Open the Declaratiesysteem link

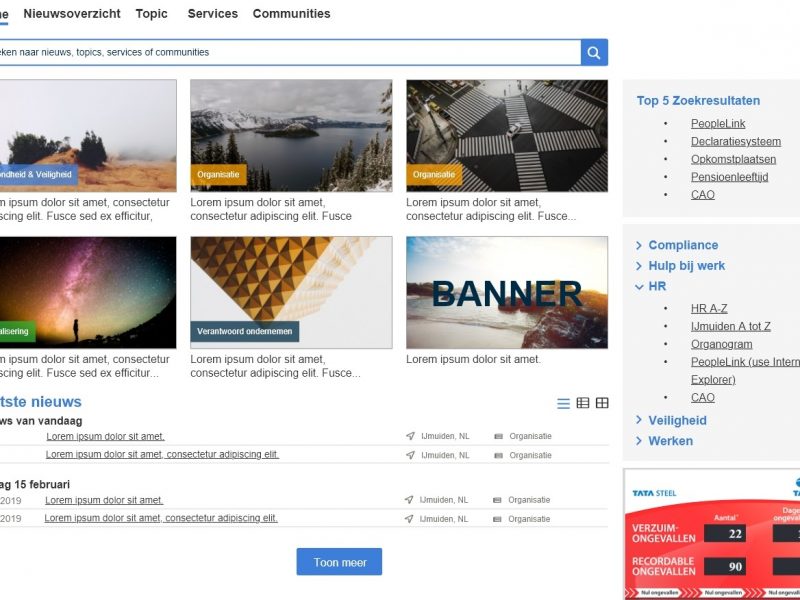736,141
